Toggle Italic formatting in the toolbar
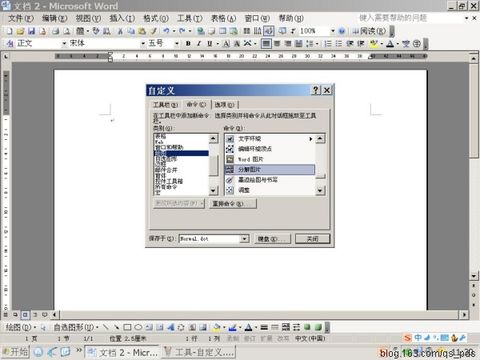Screen dimensions: 480x360 point(199,44)
